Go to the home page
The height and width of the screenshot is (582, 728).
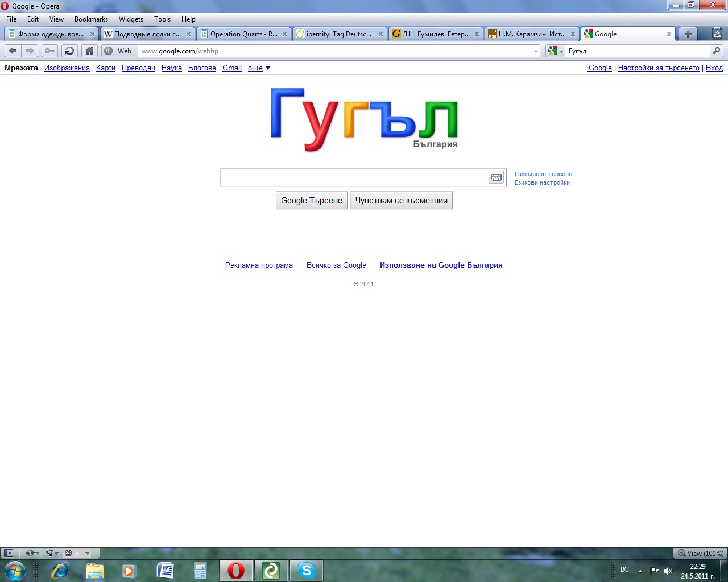89,51
